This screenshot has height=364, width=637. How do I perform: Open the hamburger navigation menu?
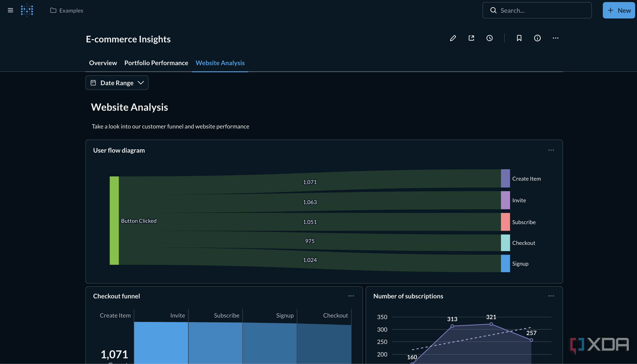(10, 10)
